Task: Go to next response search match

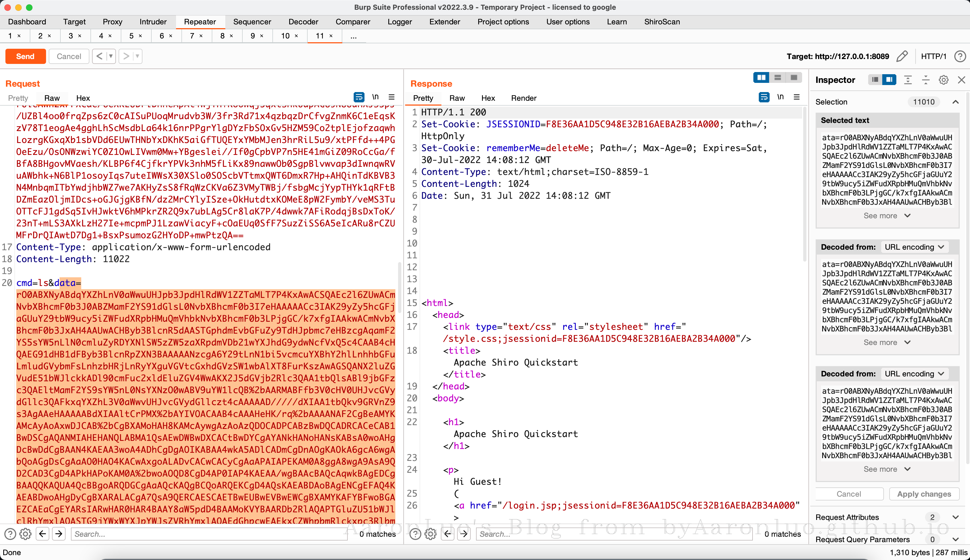Action: point(464,534)
